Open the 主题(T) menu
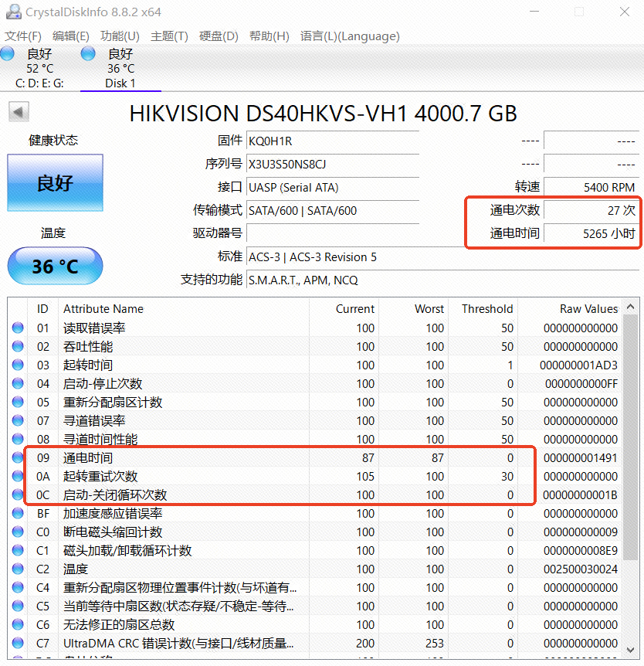This screenshot has width=644, height=666. [169, 36]
